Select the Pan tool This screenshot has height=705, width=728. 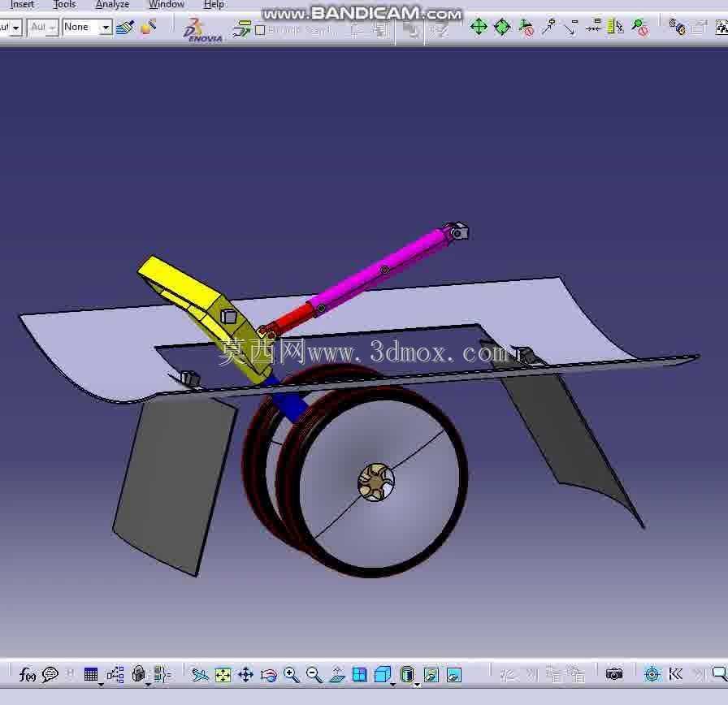coord(245,674)
